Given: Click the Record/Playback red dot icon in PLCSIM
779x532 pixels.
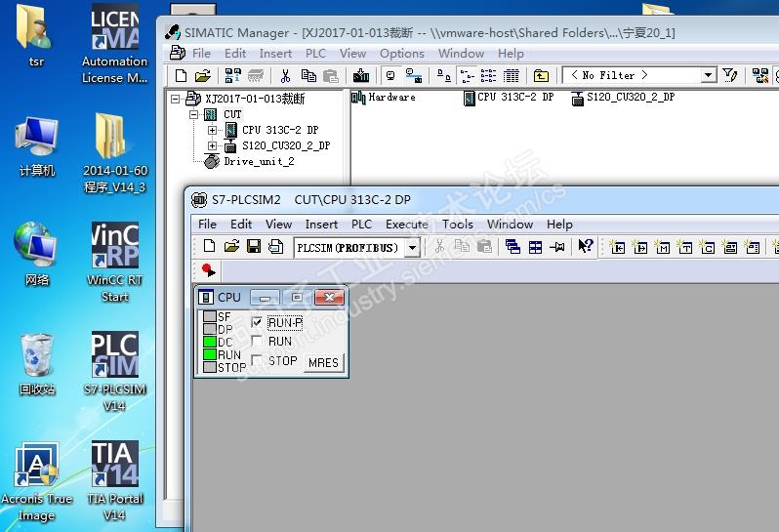Looking at the screenshot, I should coord(209,270).
